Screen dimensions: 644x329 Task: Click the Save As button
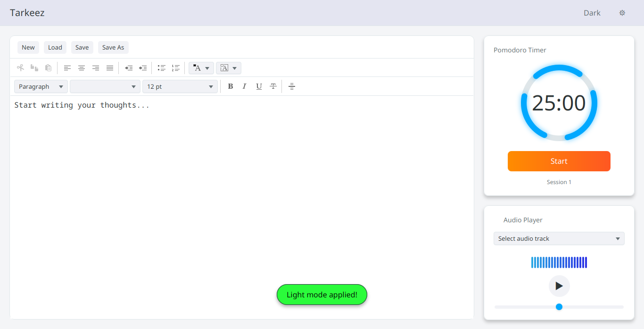(113, 47)
